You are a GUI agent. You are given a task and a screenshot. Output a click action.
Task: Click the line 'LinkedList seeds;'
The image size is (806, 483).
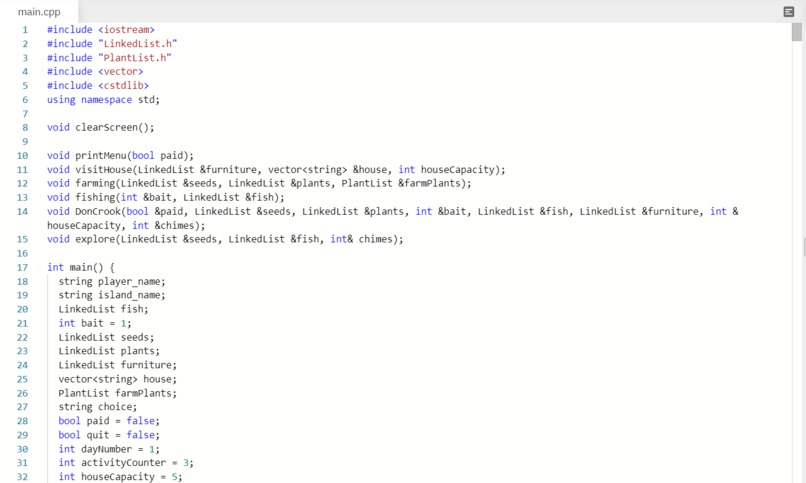pyautogui.click(x=106, y=338)
